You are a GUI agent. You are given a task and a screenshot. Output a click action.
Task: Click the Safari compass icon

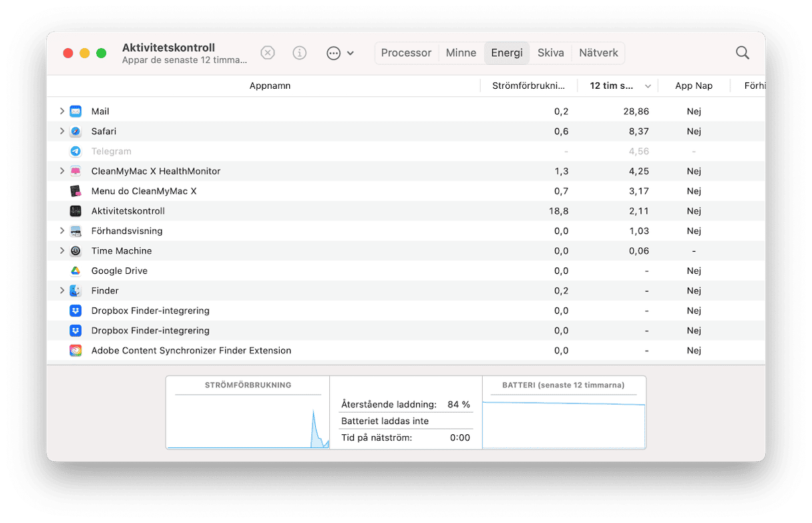pyautogui.click(x=75, y=132)
